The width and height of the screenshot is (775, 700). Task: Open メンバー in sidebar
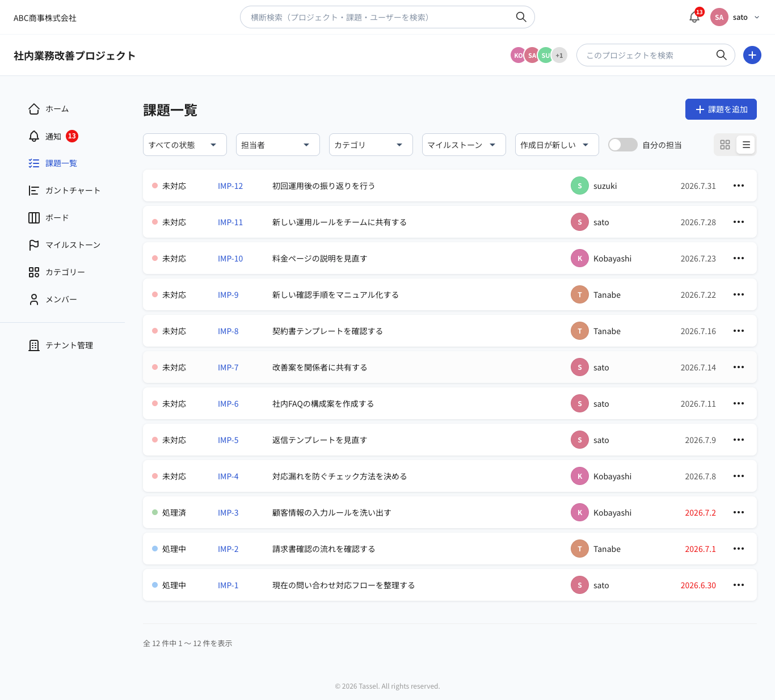[x=53, y=300]
